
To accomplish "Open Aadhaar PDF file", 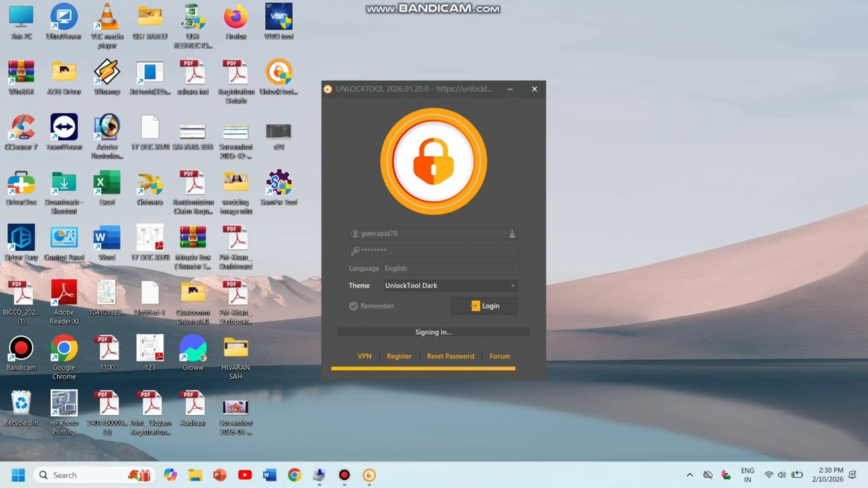I will (193, 408).
